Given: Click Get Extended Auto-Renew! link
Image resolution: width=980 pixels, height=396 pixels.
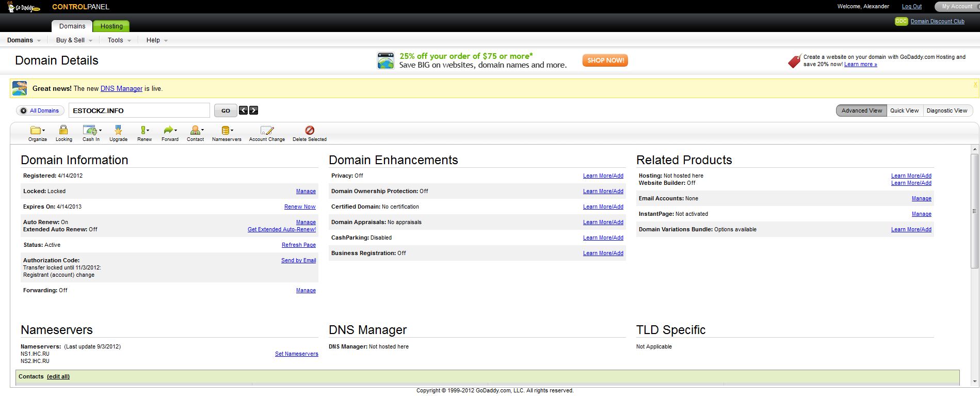Looking at the screenshot, I should (282, 229).
